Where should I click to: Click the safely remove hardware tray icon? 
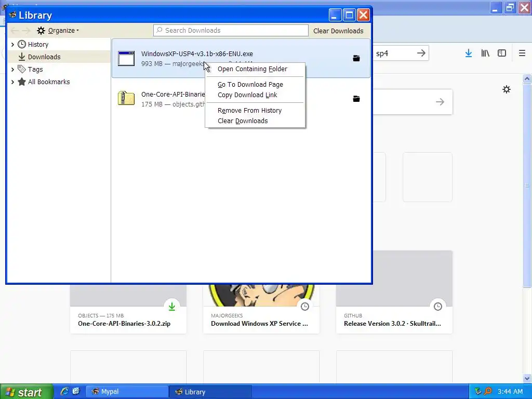tap(478, 392)
